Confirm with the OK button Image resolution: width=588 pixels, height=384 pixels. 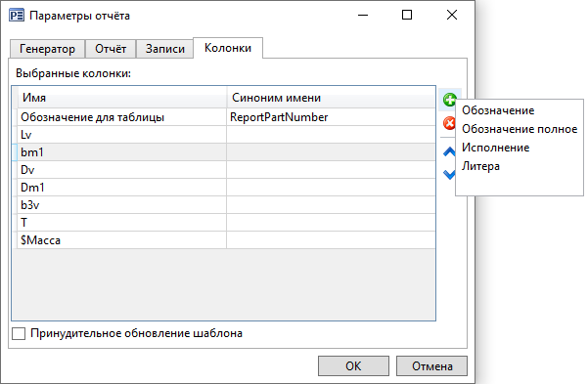[x=353, y=366]
